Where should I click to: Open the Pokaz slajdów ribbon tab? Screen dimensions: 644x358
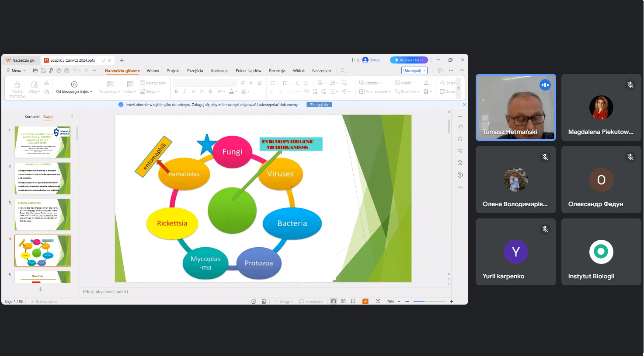248,70
